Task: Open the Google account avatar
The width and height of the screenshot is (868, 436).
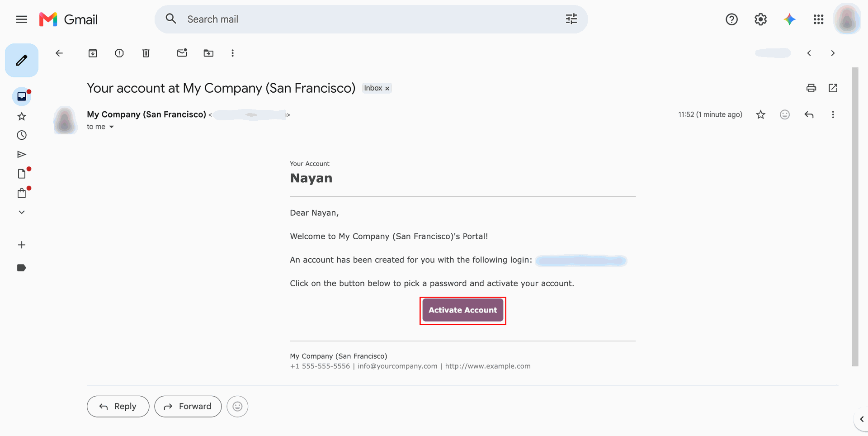Action: click(847, 19)
